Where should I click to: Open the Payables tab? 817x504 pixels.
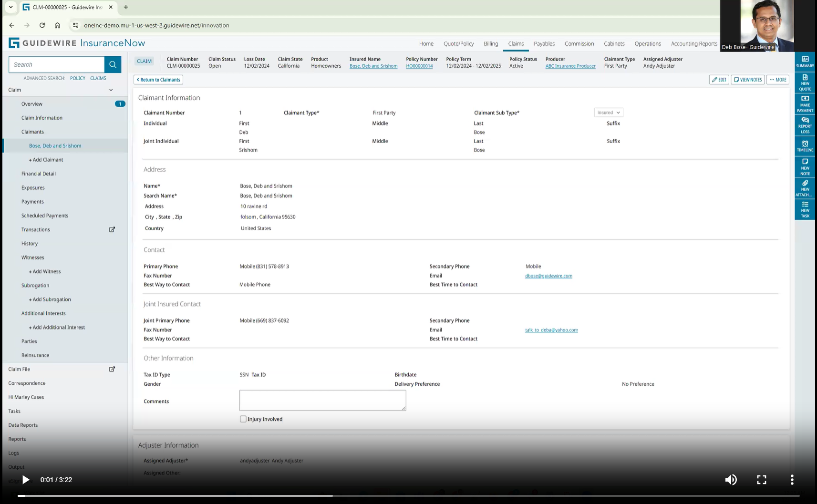point(544,43)
